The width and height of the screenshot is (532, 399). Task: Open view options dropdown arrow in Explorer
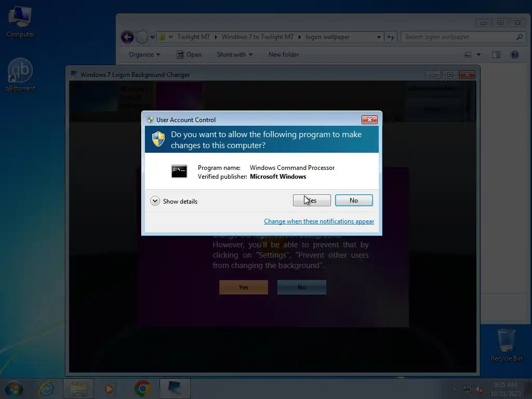pyautogui.click(x=478, y=54)
